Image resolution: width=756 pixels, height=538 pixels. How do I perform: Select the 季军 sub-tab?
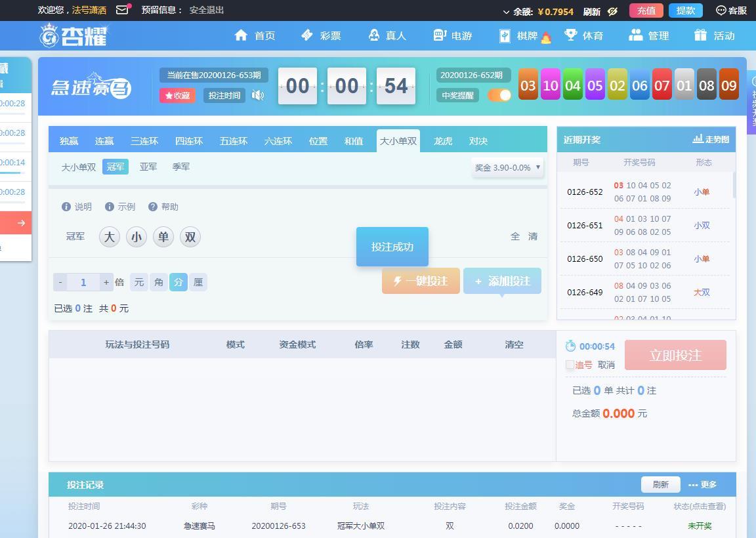pyautogui.click(x=181, y=166)
